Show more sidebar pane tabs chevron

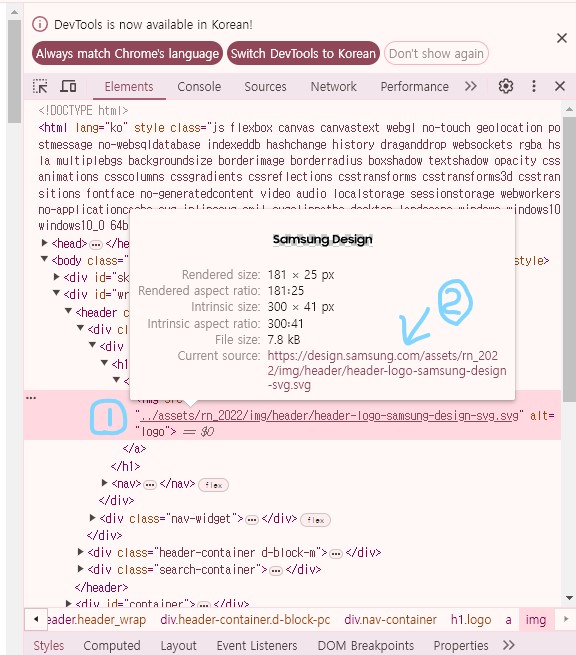tap(508, 645)
